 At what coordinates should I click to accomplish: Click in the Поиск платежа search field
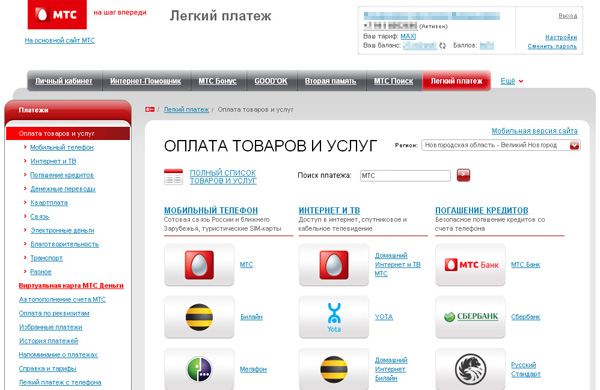click(405, 176)
